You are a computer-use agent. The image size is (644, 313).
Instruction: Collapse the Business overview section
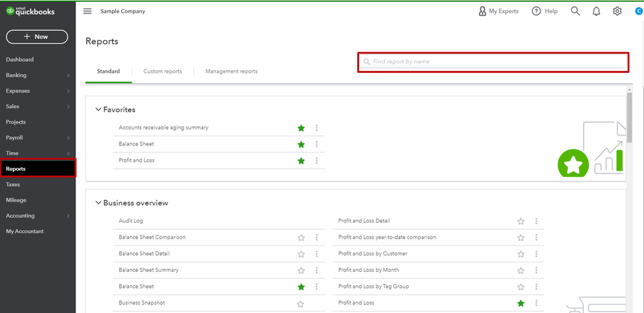[x=98, y=203]
